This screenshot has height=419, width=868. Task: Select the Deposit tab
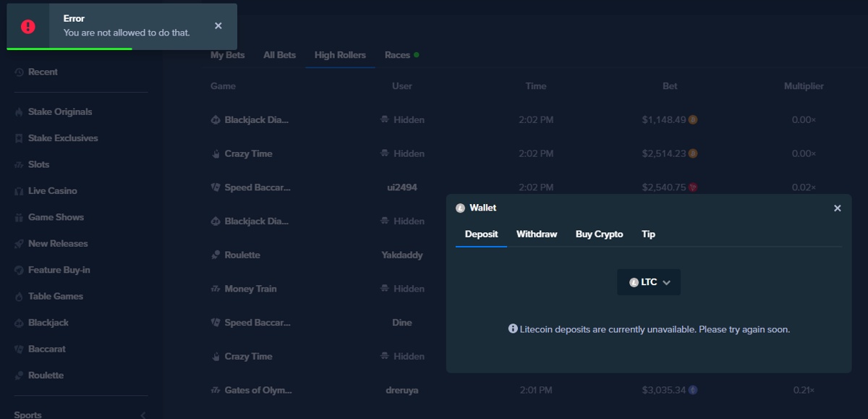tap(481, 234)
